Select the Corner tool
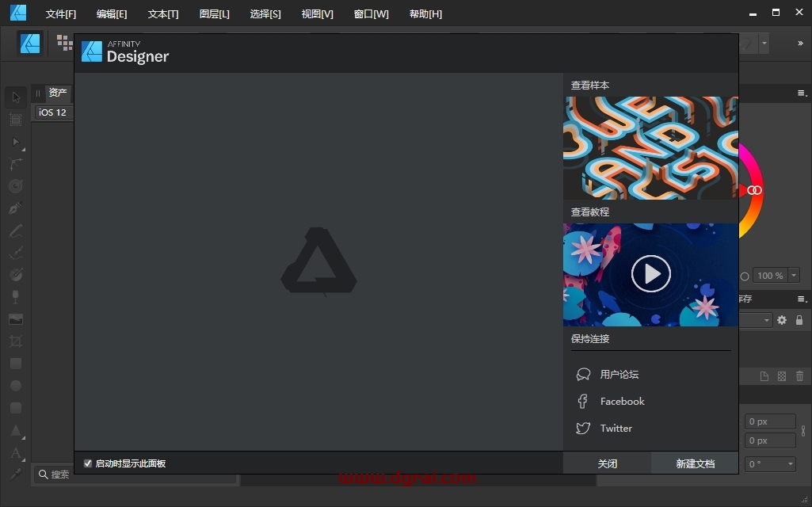 16,164
